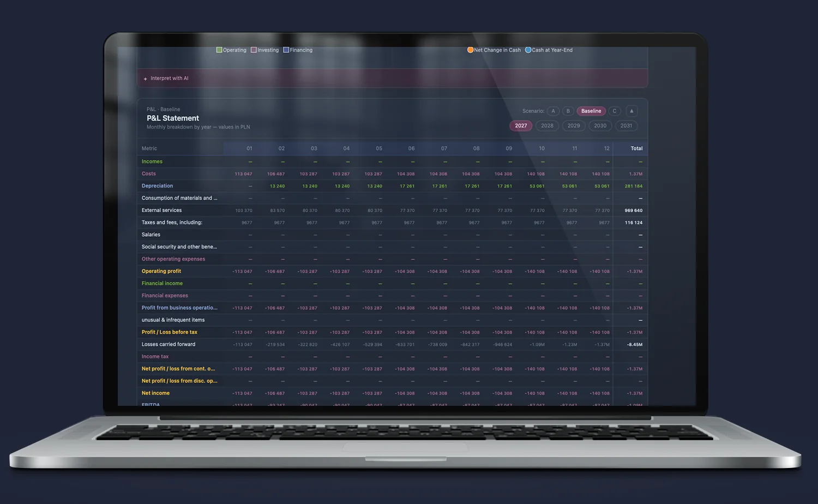Click Taxes and fees total 116 124
This screenshot has width=818, height=504.
[x=633, y=223]
